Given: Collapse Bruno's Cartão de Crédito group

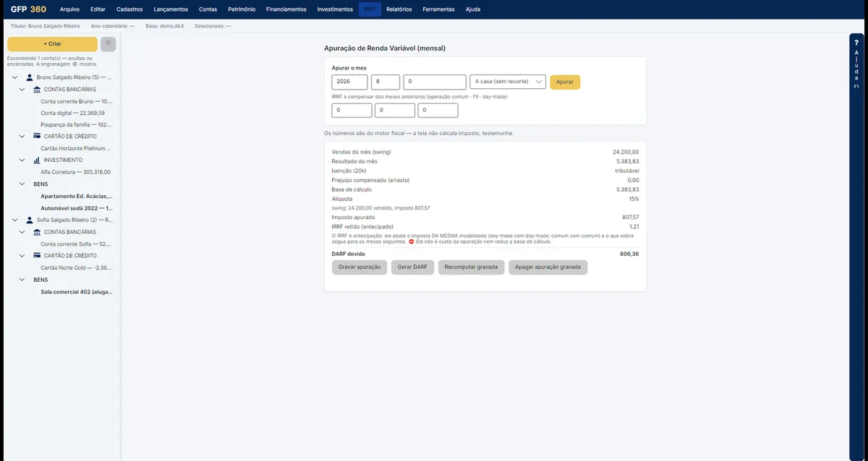Looking at the screenshot, I should (22, 137).
